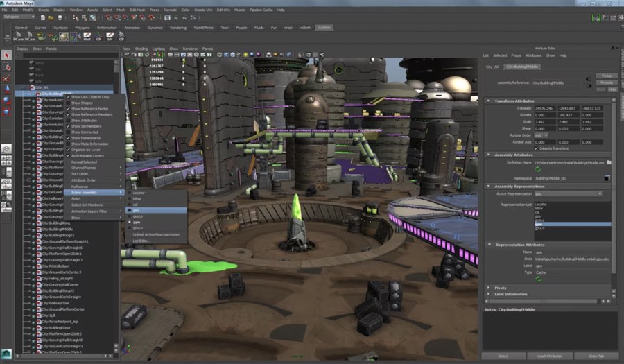Click the Lasso select tool
The height and width of the screenshot is (364, 624).
(x=7, y=67)
